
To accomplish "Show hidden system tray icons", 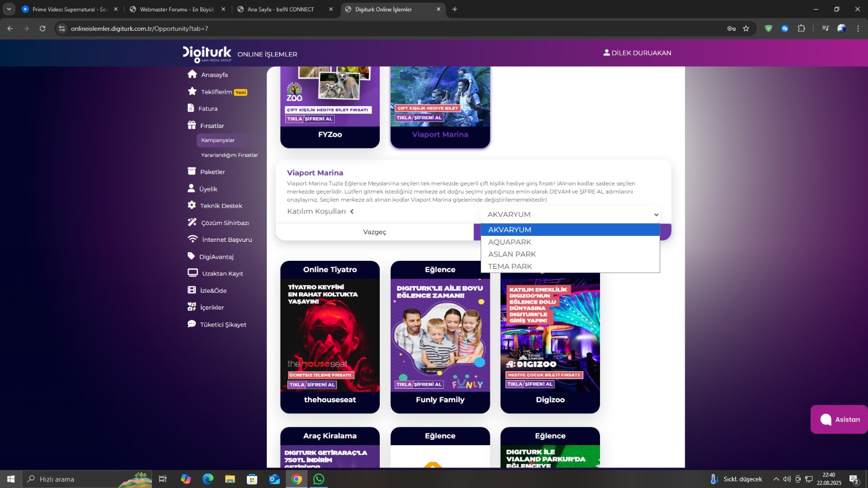I will 776,479.
